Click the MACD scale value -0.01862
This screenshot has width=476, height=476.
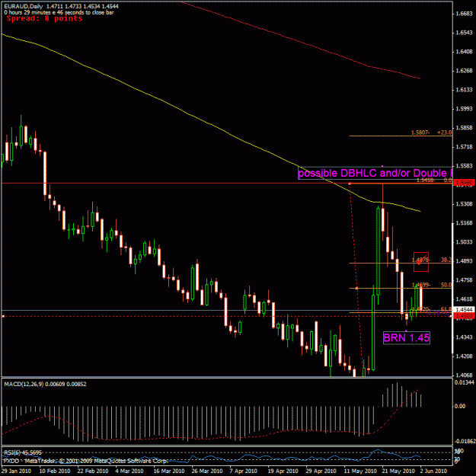[x=464, y=442]
